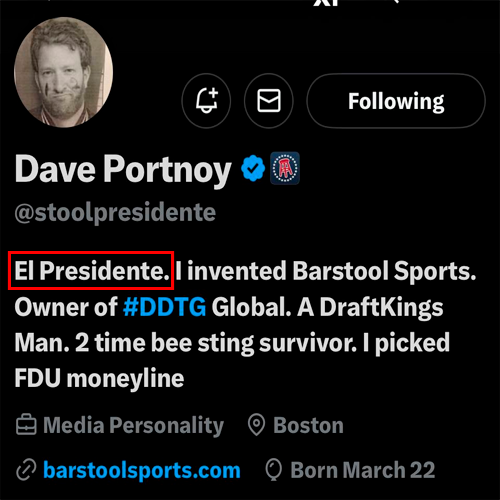Open the Barstool stool affiliate badge

coord(285,168)
